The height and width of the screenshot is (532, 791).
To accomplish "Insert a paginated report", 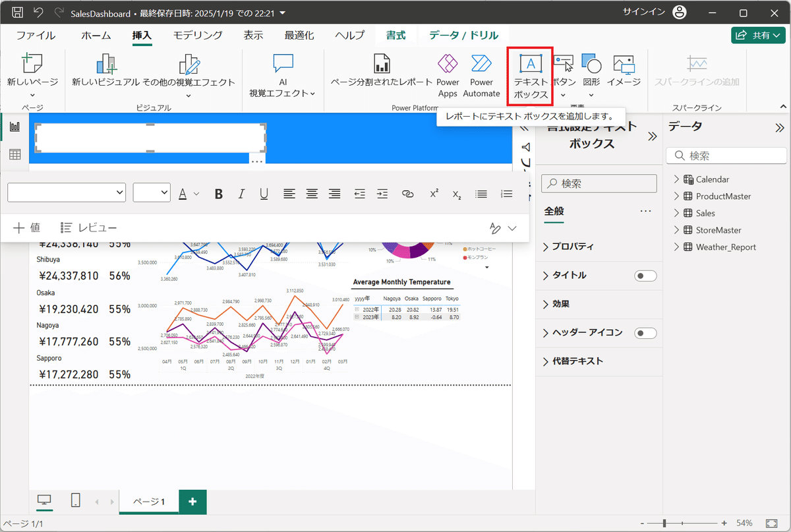I will 382,71.
